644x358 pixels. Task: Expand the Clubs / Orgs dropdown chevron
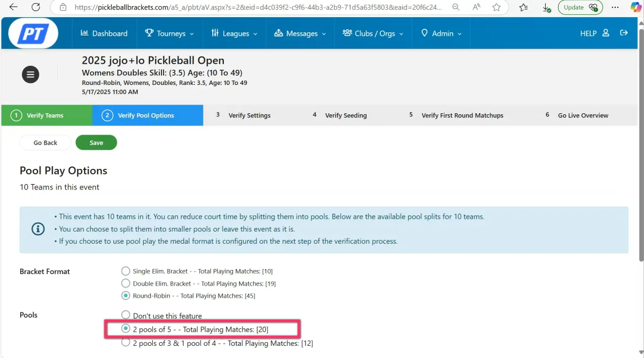401,34
